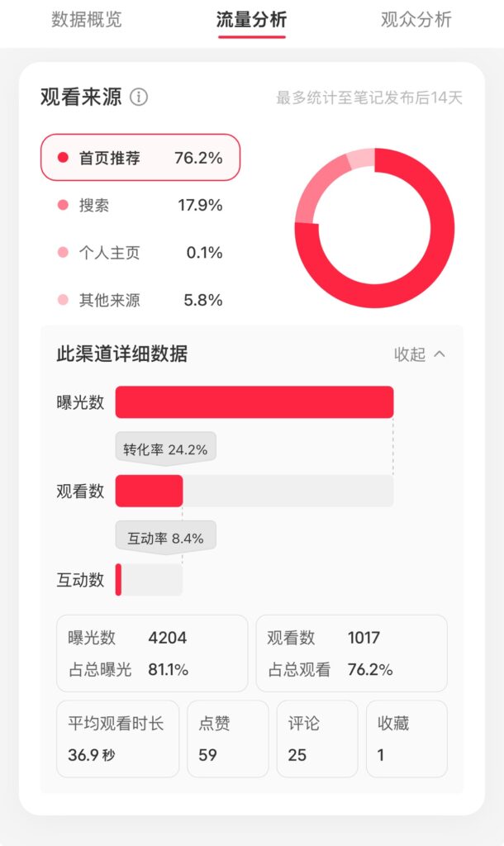Tap the 平均观看时长 card
This screenshot has height=846, width=504.
(117, 739)
